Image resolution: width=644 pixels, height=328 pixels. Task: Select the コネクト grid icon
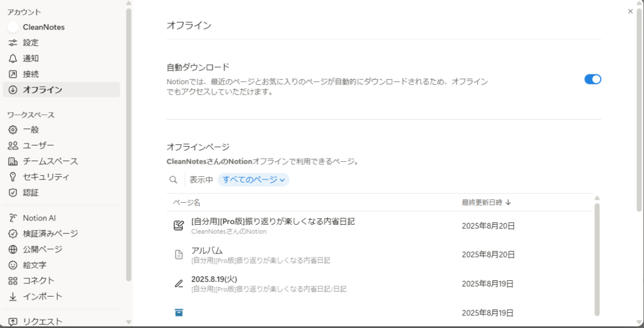click(x=13, y=281)
